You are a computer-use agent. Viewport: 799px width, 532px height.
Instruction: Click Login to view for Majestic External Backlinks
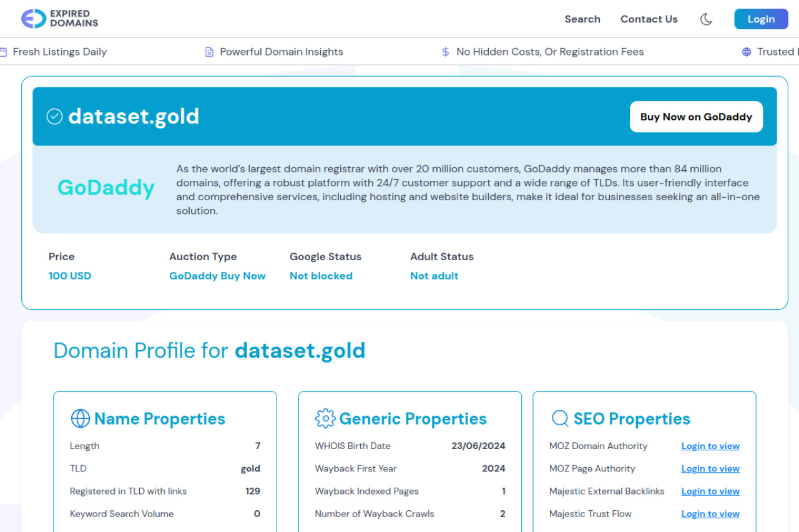coord(710,491)
